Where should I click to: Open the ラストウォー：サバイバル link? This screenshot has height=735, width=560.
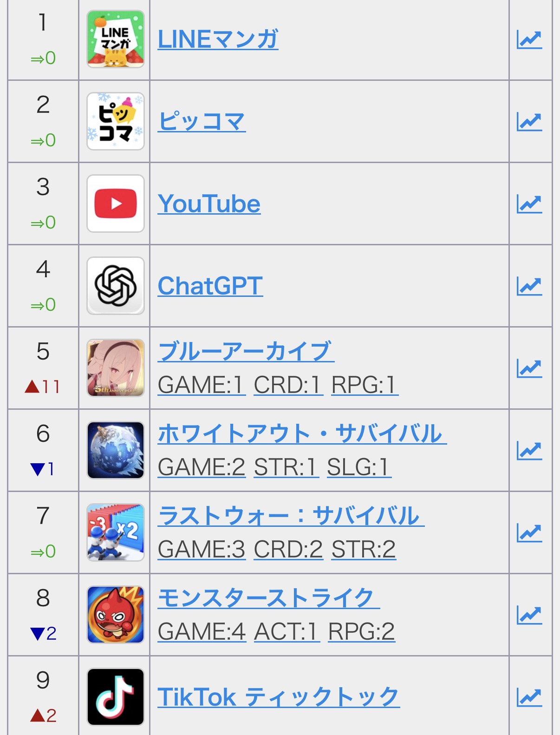coord(291,516)
